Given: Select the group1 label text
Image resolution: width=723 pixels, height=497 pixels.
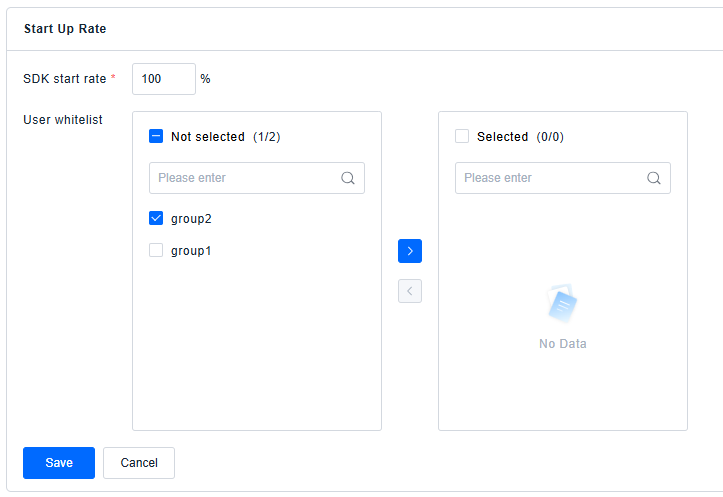Looking at the screenshot, I should [x=191, y=251].
